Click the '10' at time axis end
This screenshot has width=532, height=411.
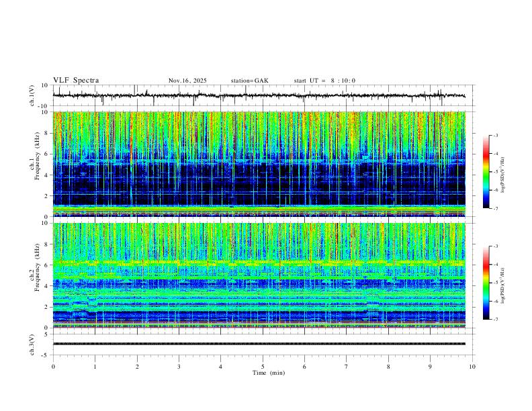coord(472,367)
